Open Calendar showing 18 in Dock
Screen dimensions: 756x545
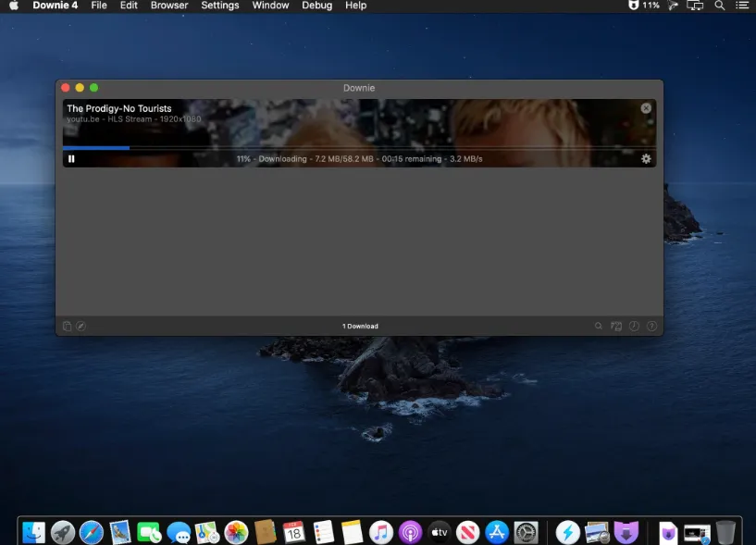294,532
